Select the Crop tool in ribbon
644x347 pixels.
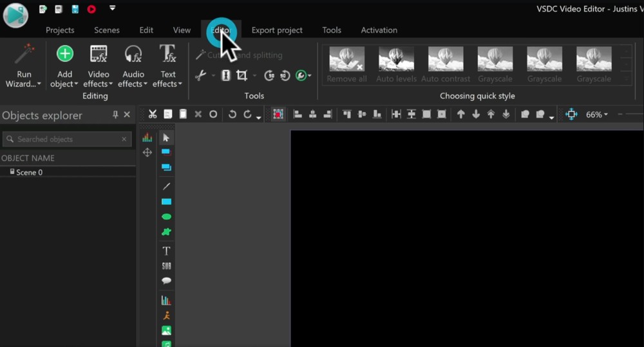click(x=242, y=75)
